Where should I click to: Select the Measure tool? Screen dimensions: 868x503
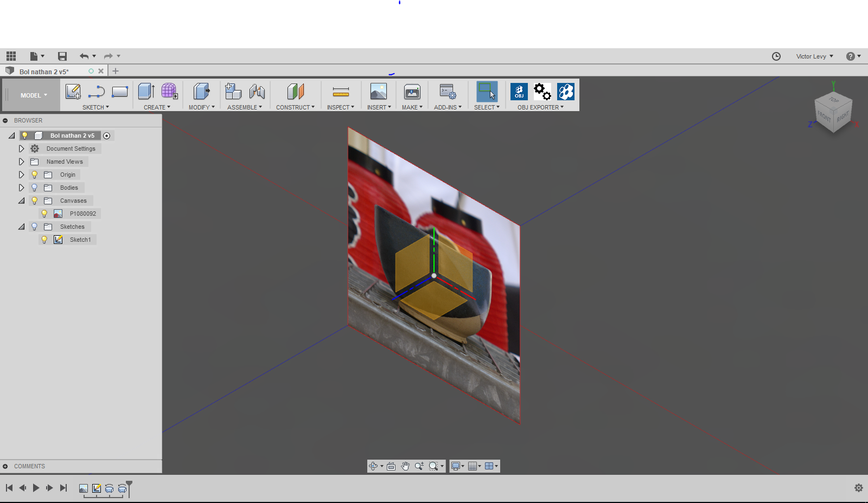point(341,92)
